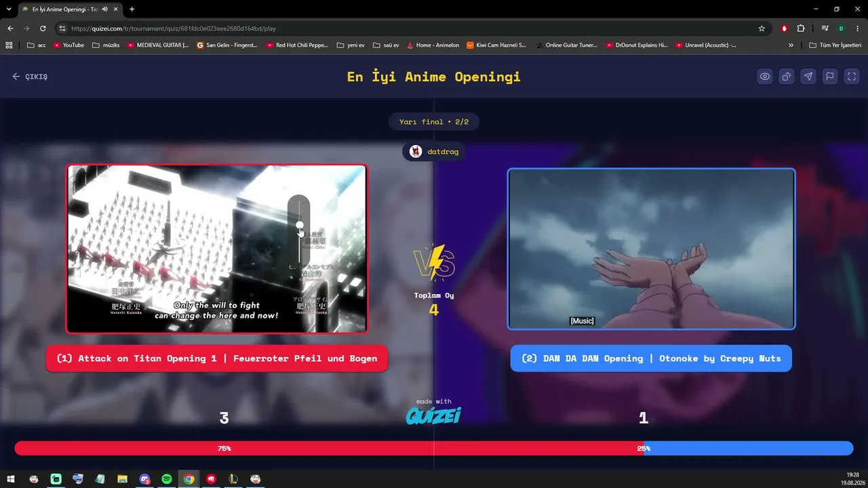Open the MEDIEVAL GUITAR bookmark
This screenshot has height=488, width=868.
158,45
